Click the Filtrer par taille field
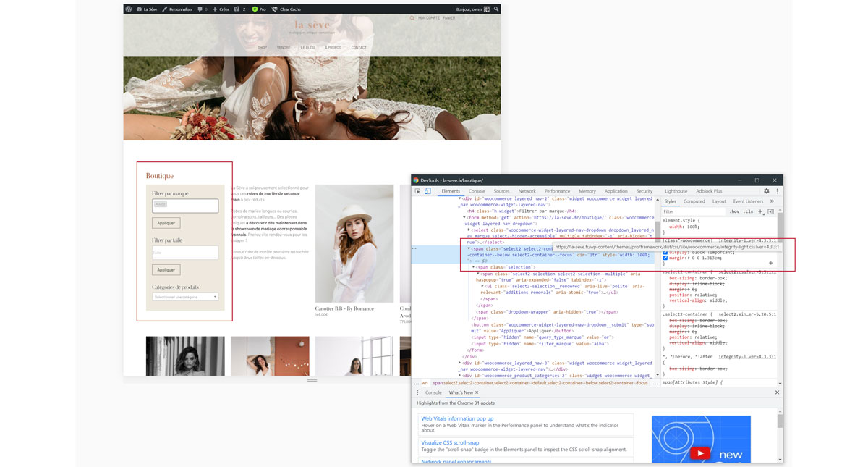The image size is (868, 467). [185, 253]
